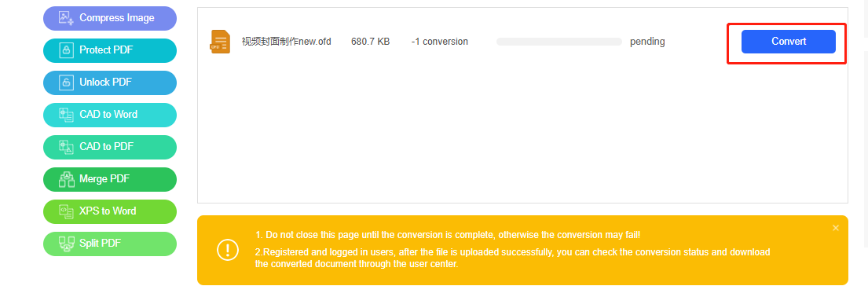The width and height of the screenshot is (868, 308).
Task: Start conversion with the Convert button
Action: click(x=789, y=42)
